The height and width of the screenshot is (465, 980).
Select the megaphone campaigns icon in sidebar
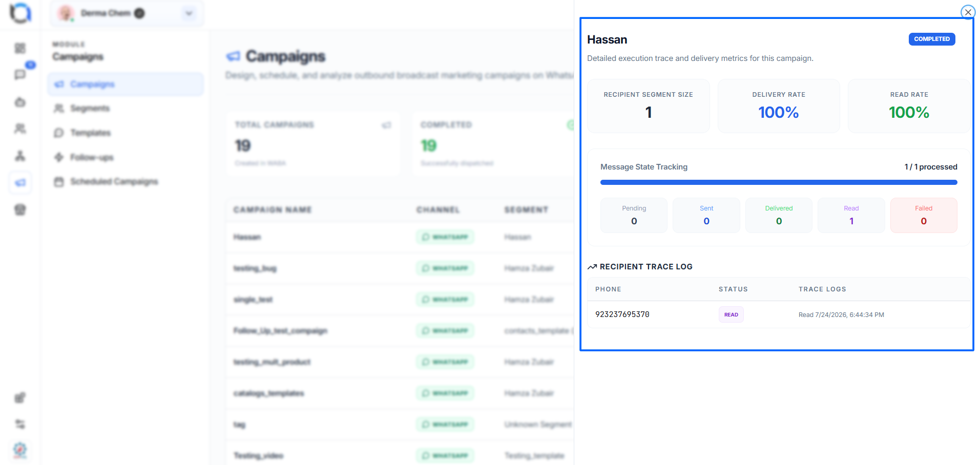pyautogui.click(x=20, y=183)
